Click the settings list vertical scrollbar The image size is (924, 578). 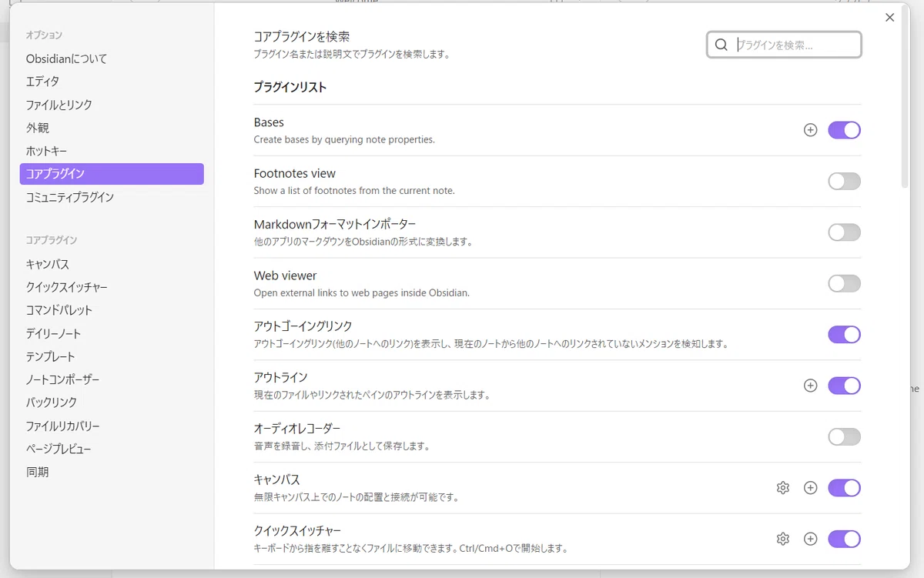pyautogui.click(x=906, y=96)
